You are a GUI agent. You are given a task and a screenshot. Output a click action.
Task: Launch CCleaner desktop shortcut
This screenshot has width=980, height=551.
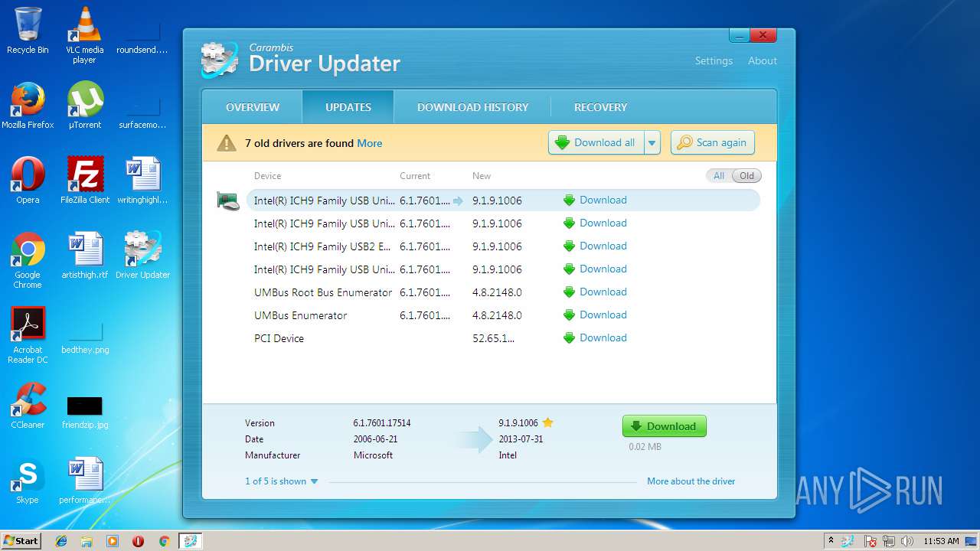coord(28,406)
